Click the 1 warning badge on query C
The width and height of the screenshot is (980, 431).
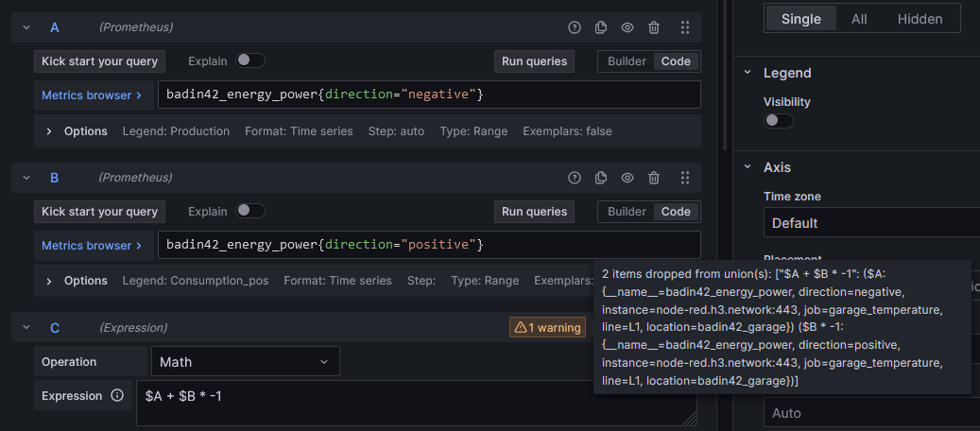[x=547, y=327]
